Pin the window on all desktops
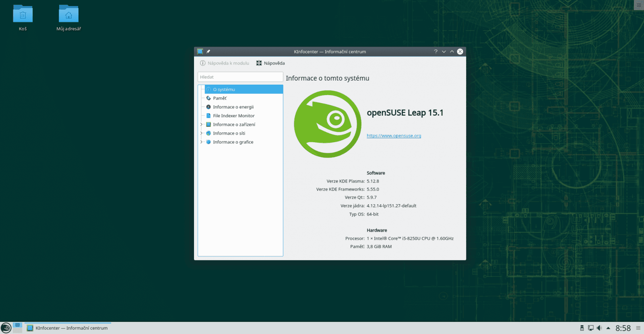644x334 pixels. [x=208, y=52]
